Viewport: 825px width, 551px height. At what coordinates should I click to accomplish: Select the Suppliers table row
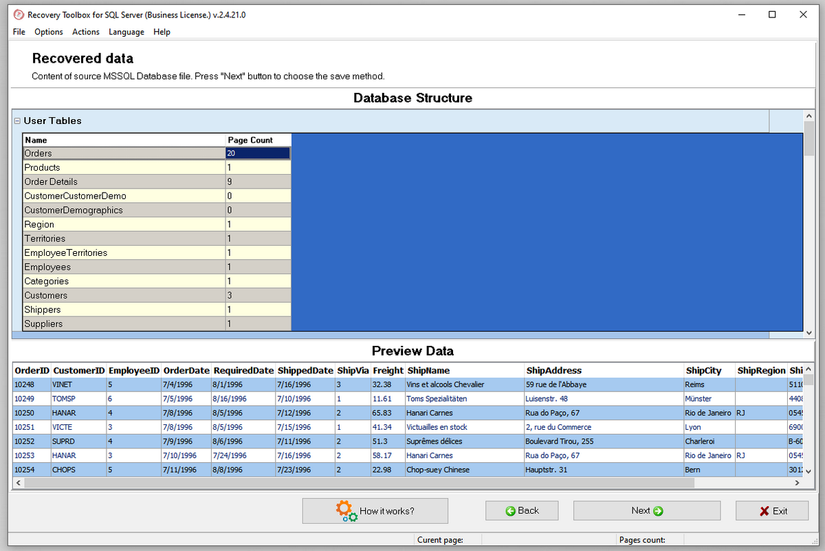pos(157,324)
